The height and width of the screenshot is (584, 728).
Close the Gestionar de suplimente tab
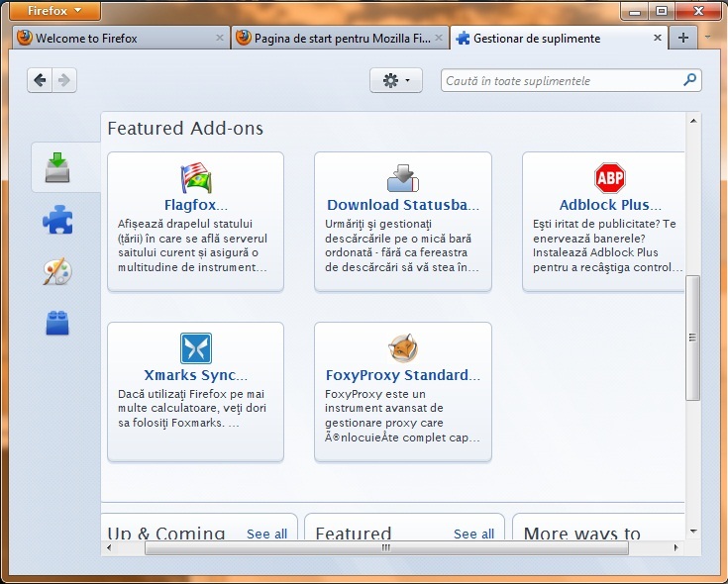coord(658,38)
